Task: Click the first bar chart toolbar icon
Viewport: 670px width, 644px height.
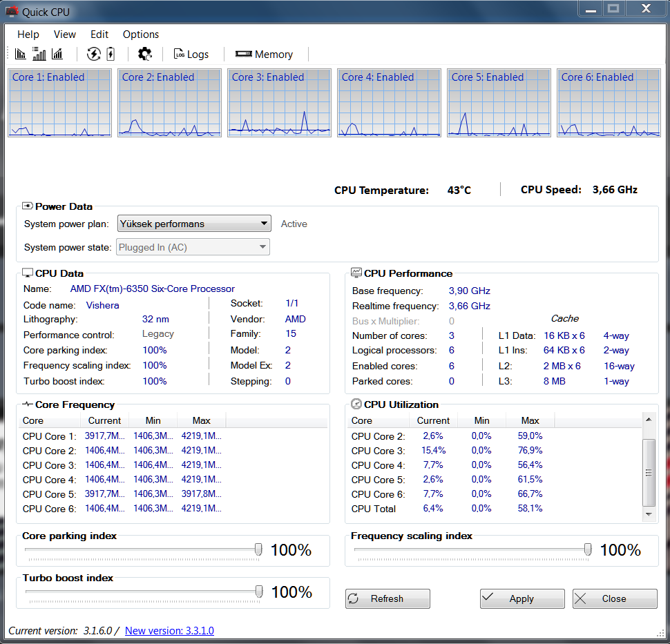Action: click(x=20, y=54)
